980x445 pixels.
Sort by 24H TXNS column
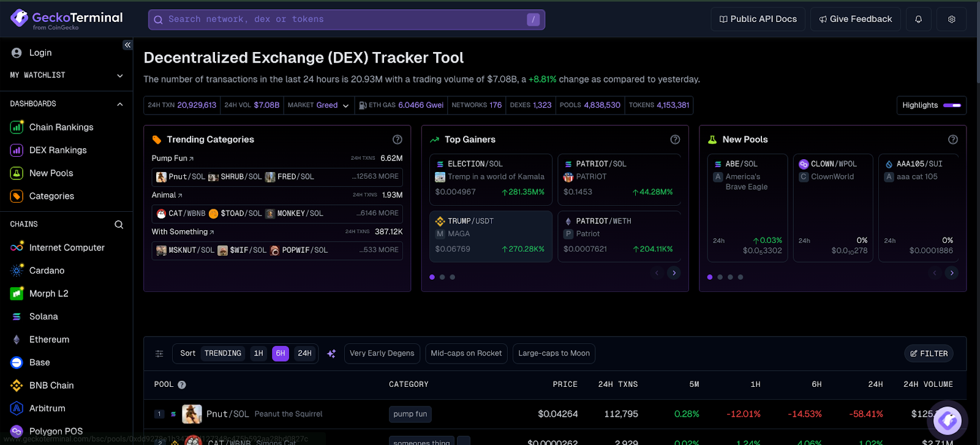click(x=618, y=384)
